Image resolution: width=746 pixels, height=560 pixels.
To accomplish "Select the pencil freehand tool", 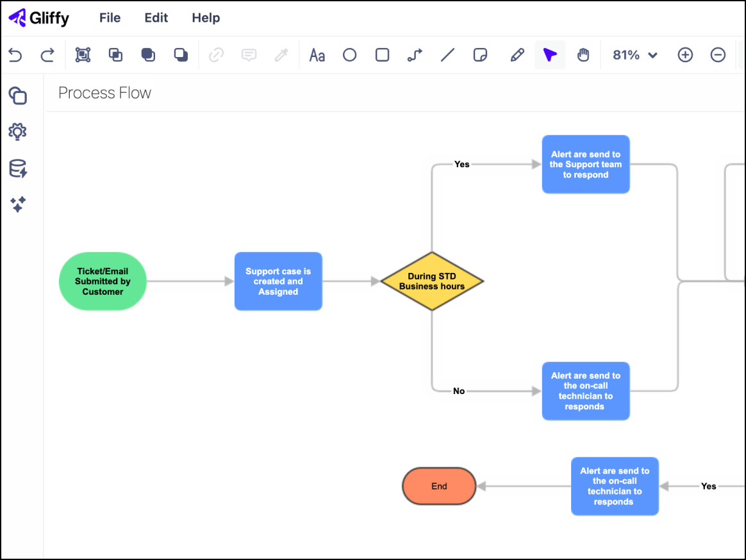I will pos(517,55).
